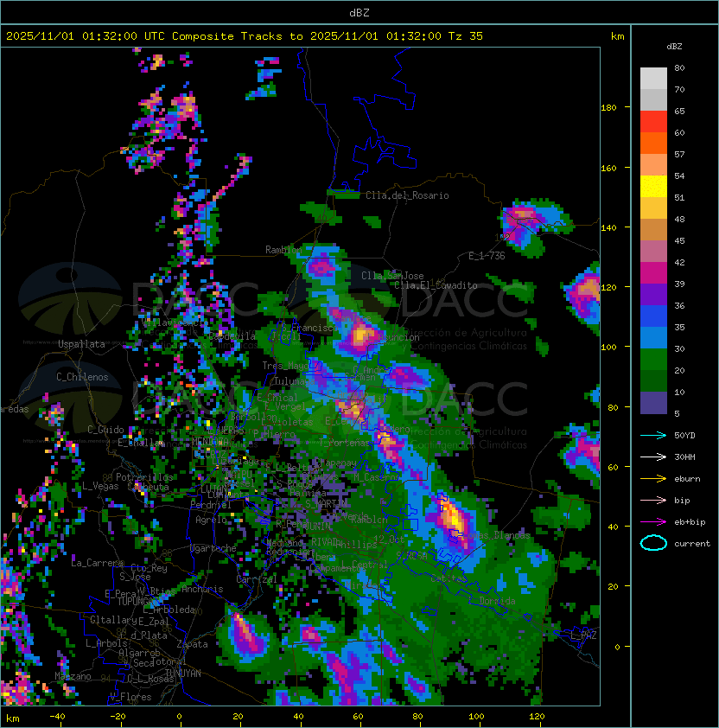This screenshot has width=719, height=728.
Task: Click the 'eb+bip' legend label
Action: click(690, 522)
